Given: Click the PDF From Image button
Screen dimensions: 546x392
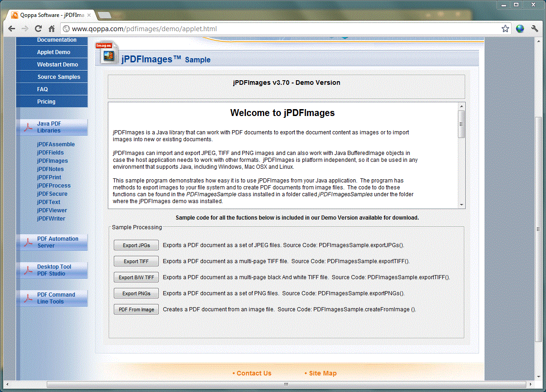Looking at the screenshot, I should (x=136, y=309).
